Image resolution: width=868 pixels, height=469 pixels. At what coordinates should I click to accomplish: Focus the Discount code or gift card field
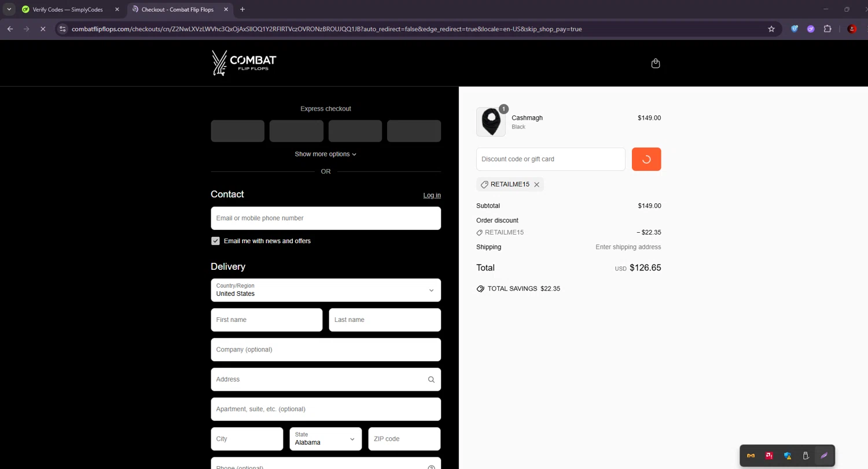(551, 159)
